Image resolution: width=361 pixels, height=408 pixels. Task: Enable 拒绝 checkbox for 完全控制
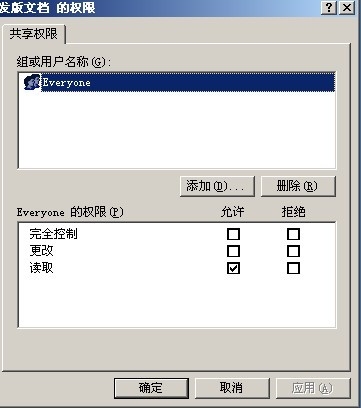(x=293, y=234)
